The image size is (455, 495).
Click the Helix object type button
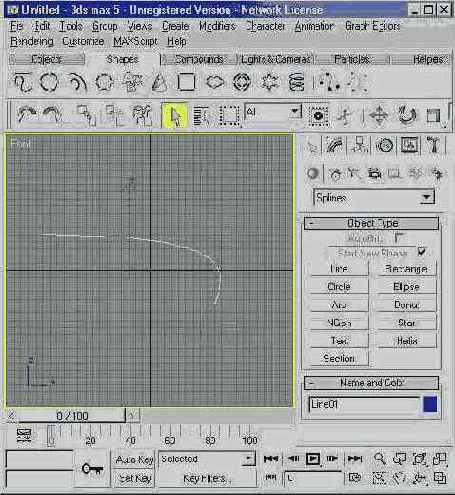pyautogui.click(x=406, y=340)
